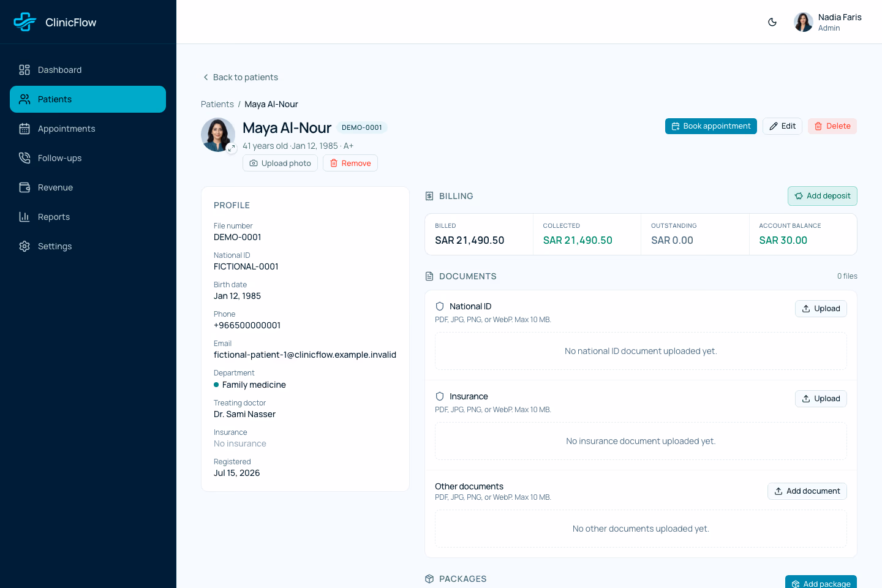Click phone number +966500000001
Image resolution: width=882 pixels, height=588 pixels.
coord(247,325)
